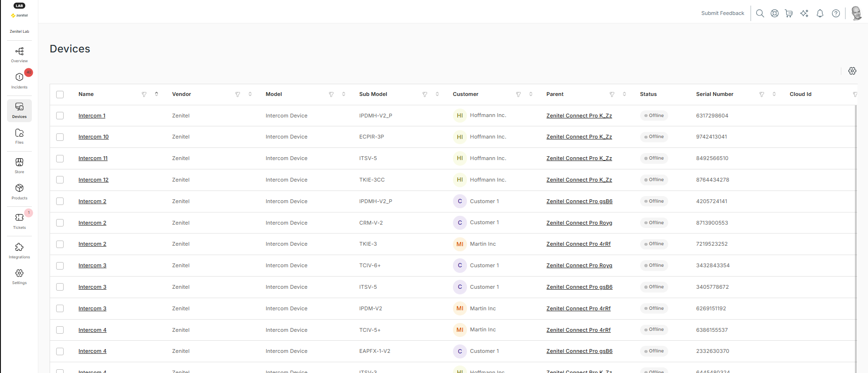868x373 pixels.
Task: Toggle the select-all checkbox in header
Action: [x=60, y=95]
